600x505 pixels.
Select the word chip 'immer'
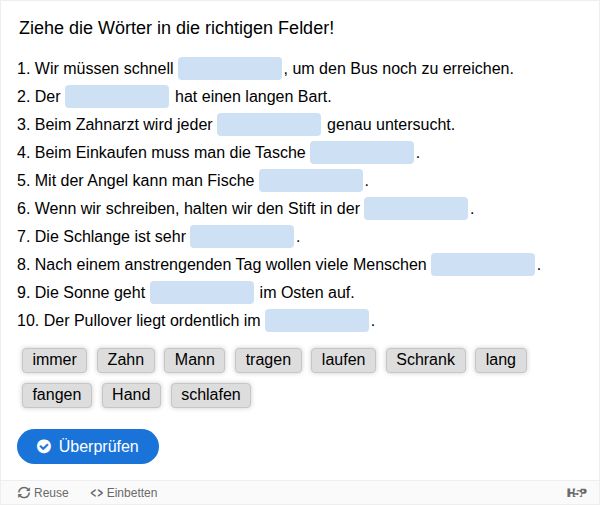point(54,360)
